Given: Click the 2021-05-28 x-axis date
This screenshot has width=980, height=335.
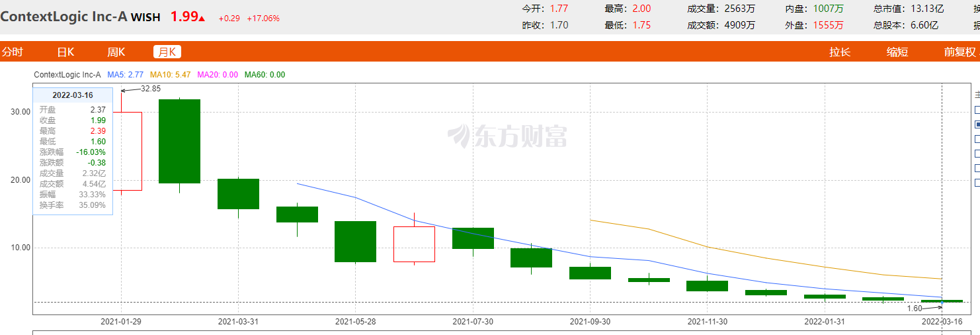Looking at the screenshot, I should coord(355,322).
